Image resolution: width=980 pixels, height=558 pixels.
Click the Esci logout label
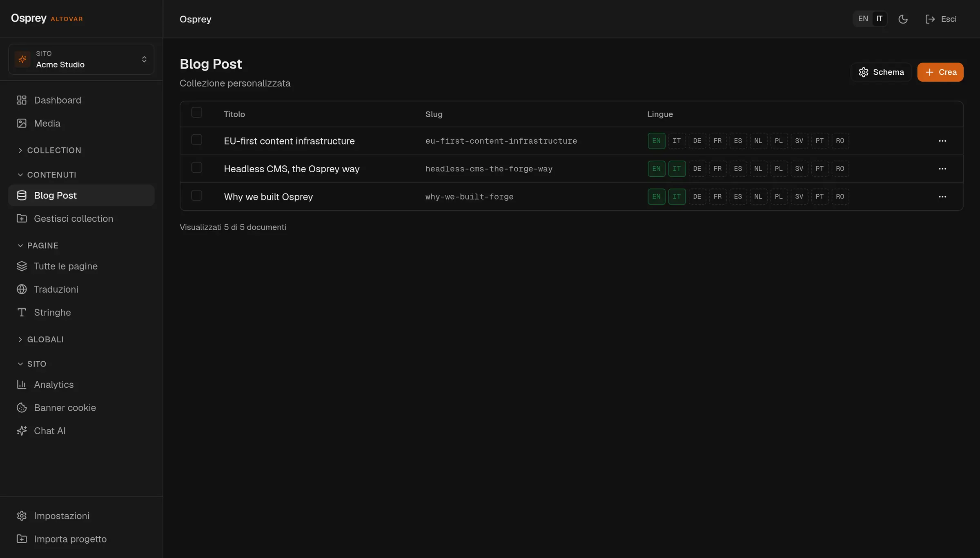(949, 19)
